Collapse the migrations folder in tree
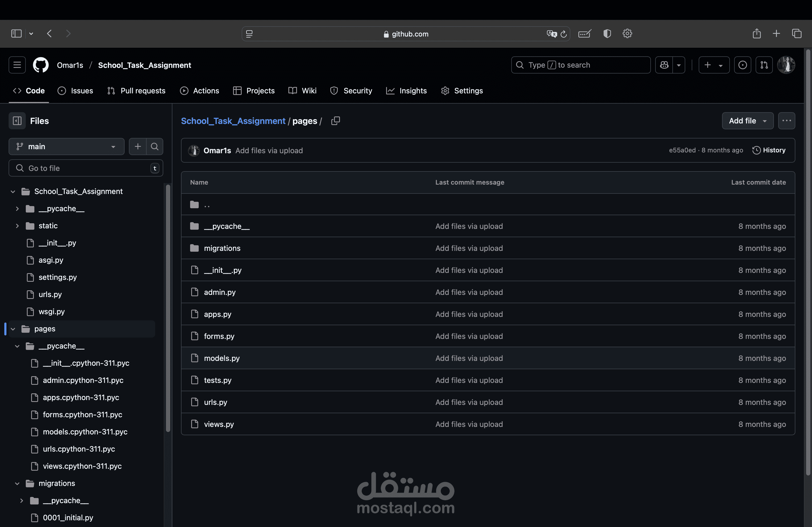This screenshot has height=527, width=812. [17, 483]
